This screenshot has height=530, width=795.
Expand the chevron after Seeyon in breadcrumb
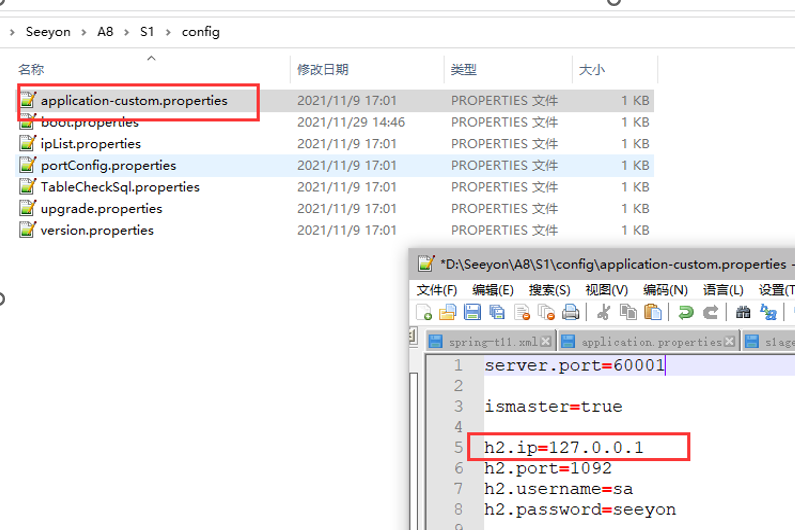pyautogui.click(x=84, y=32)
